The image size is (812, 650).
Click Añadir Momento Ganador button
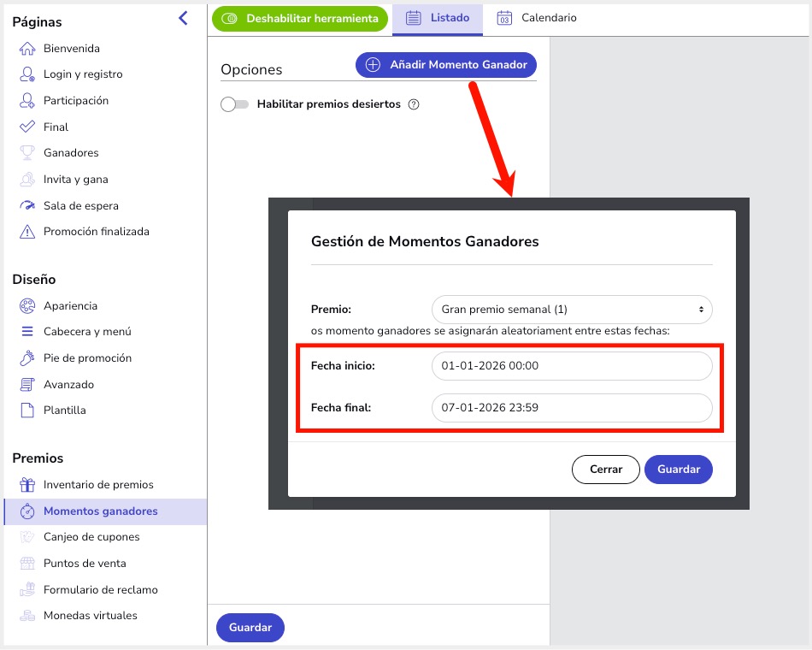click(x=446, y=65)
